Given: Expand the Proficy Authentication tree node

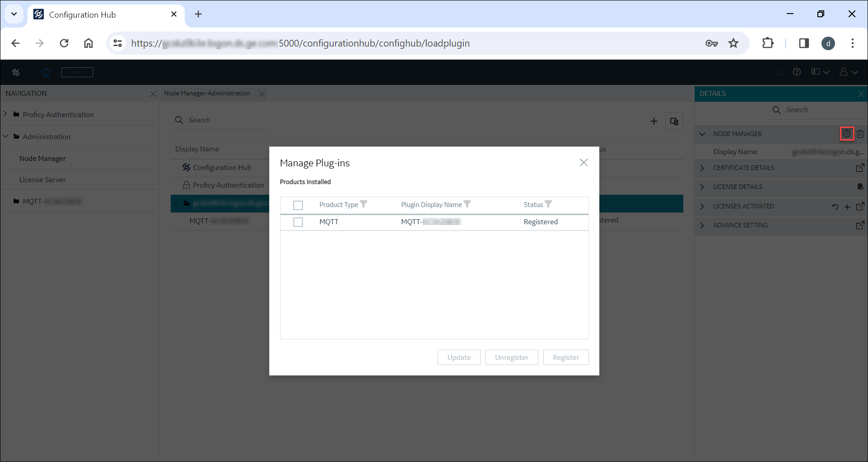Looking at the screenshot, I should tap(5, 114).
